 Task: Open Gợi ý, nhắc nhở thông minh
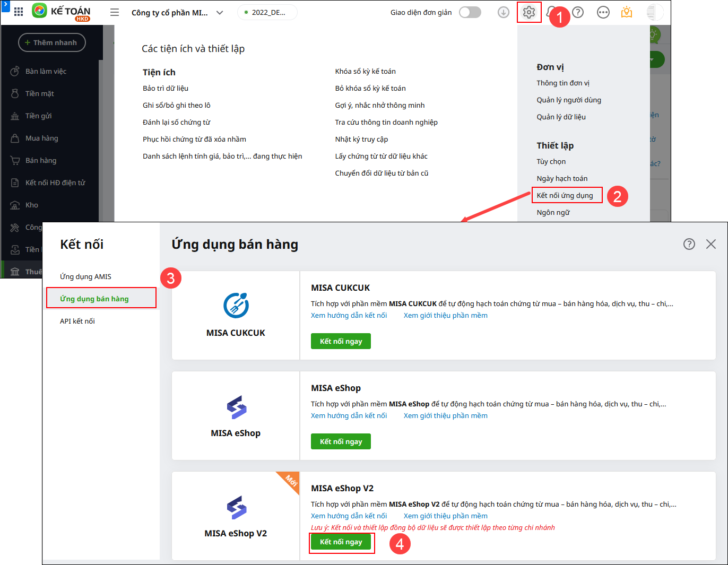click(x=380, y=105)
